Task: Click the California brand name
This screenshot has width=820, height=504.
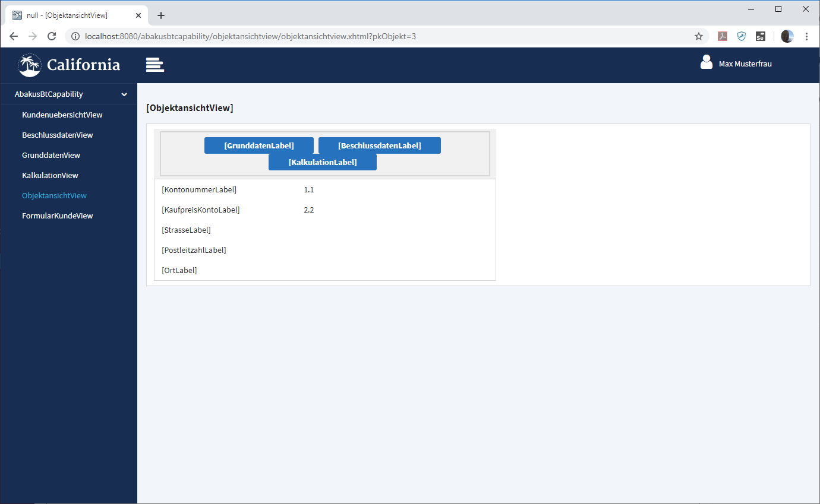Action: tap(84, 65)
